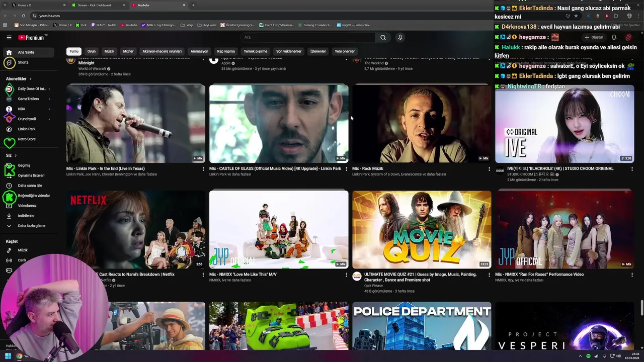Image resolution: width=644 pixels, height=362 pixels.
Task: Click the Oluştur create button
Action: pyautogui.click(x=594, y=37)
